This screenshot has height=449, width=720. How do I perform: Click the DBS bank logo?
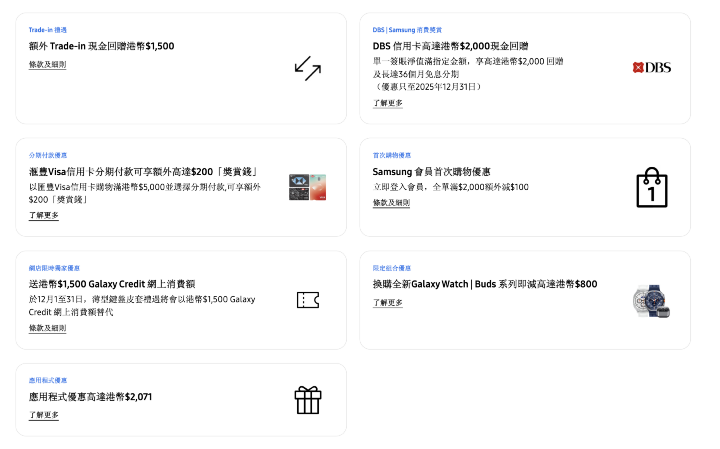click(x=651, y=68)
